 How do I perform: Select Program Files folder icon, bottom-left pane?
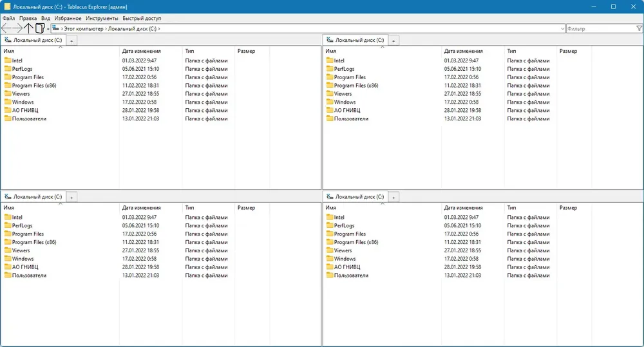8,234
